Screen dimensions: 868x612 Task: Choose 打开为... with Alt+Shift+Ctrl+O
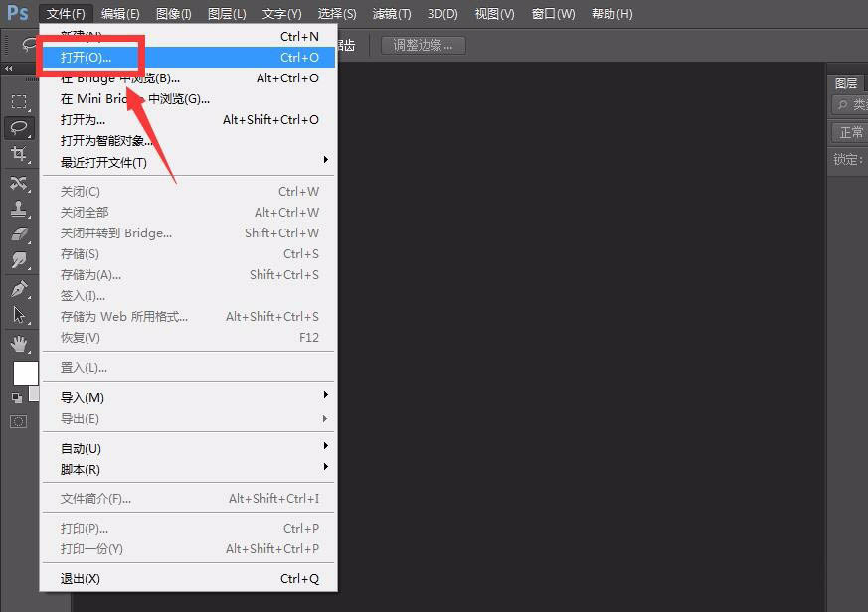[x=189, y=120]
